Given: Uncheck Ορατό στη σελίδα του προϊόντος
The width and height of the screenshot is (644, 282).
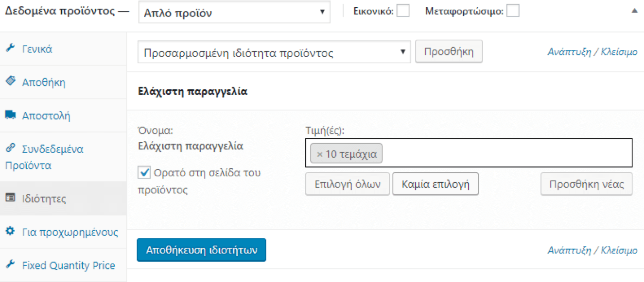Looking at the screenshot, I should coord(144,172).
